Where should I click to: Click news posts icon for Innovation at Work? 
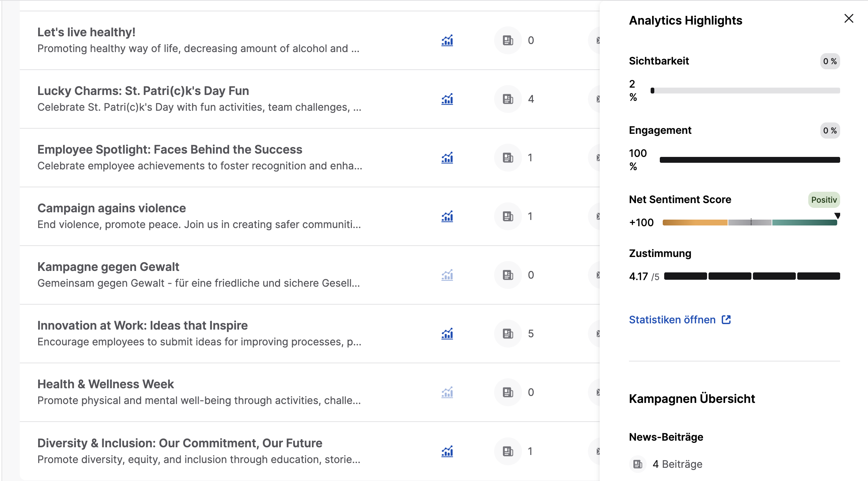pos(508,334)
